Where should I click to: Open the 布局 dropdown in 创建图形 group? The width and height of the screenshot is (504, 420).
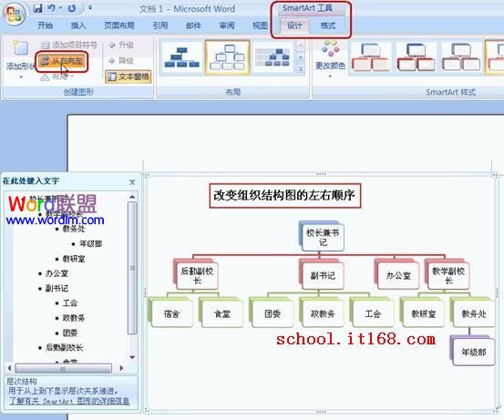click(57, 77)
